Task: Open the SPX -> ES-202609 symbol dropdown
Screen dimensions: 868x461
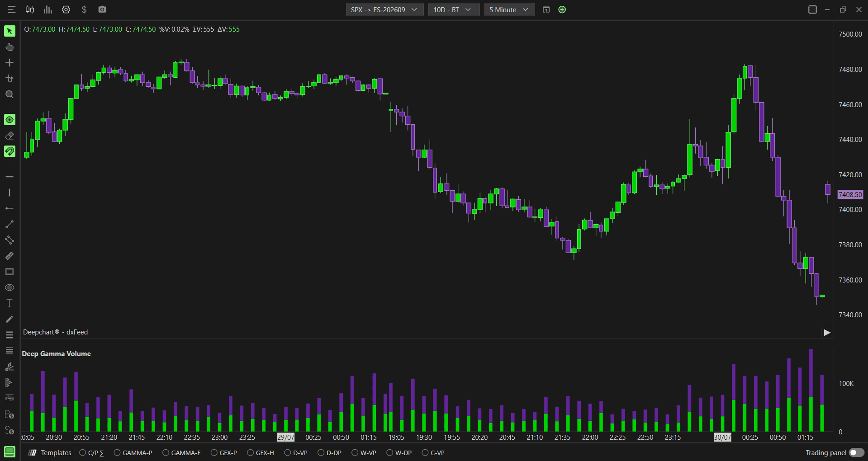Action: 384,9
